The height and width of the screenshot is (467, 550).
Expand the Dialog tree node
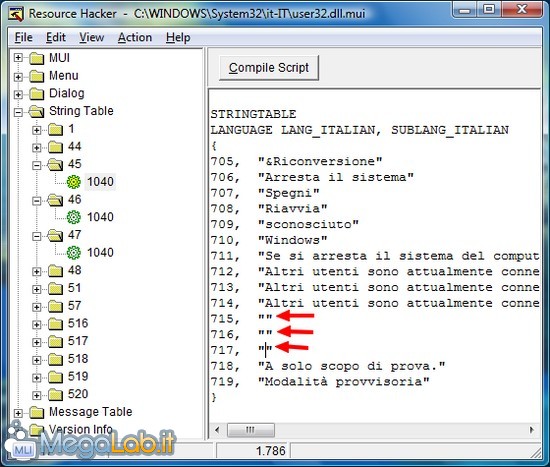tap(18, 94)
